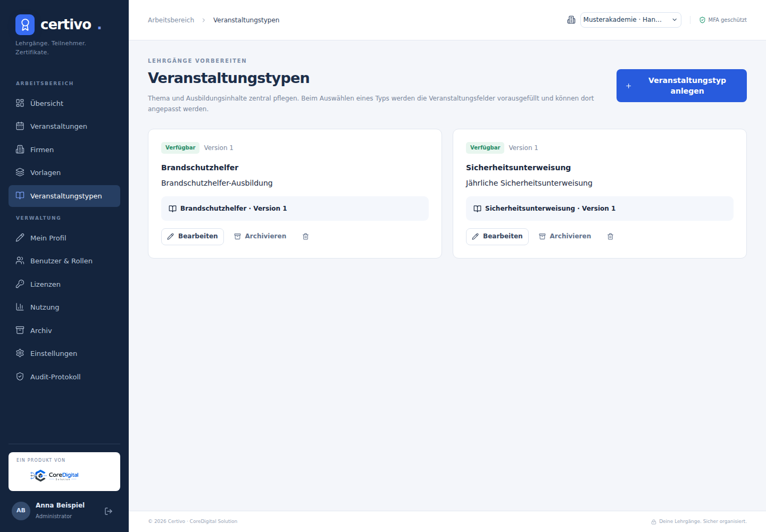Viewport: 766px width, 532px height.
Task: Archive the Sicherheitsunterweisung type
Action: 565,236
